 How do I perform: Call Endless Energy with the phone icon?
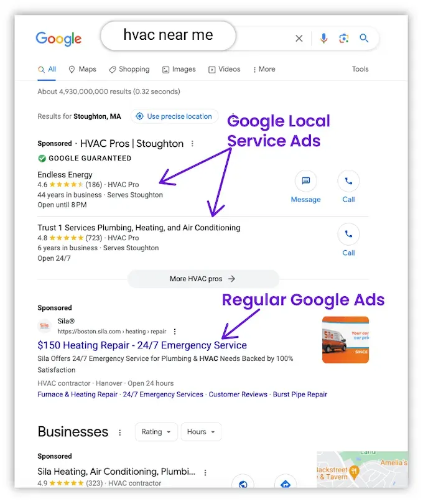coord(348,180)
